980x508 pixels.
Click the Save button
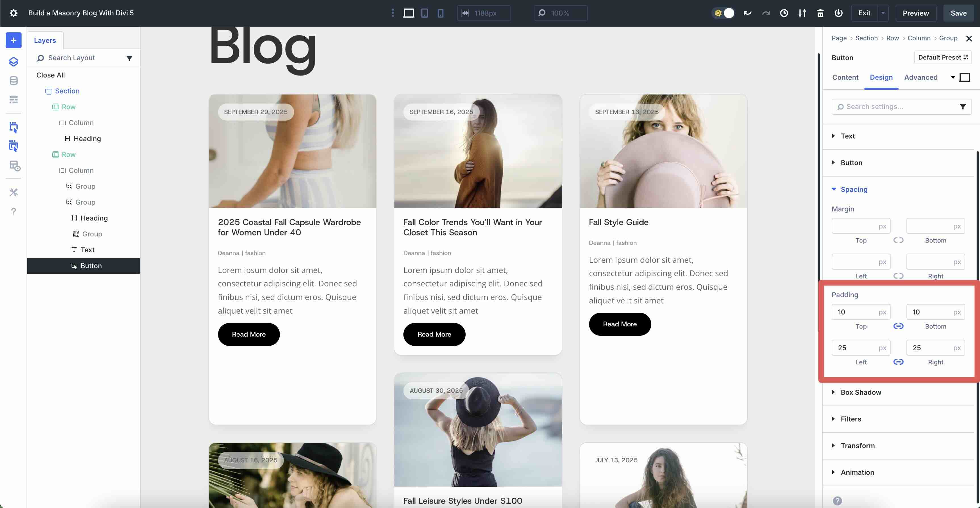click(x=958, y=12)
